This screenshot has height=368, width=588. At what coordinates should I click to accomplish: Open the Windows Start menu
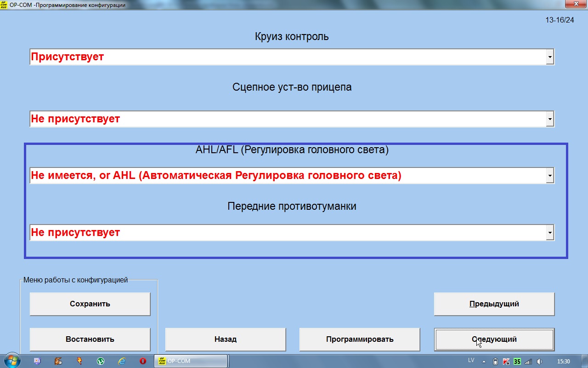[x=11, y=361]
